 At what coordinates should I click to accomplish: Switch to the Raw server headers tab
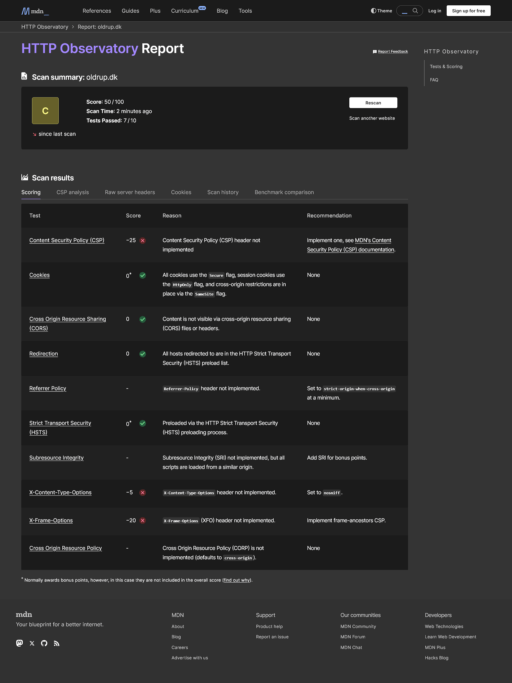[130, 192]
